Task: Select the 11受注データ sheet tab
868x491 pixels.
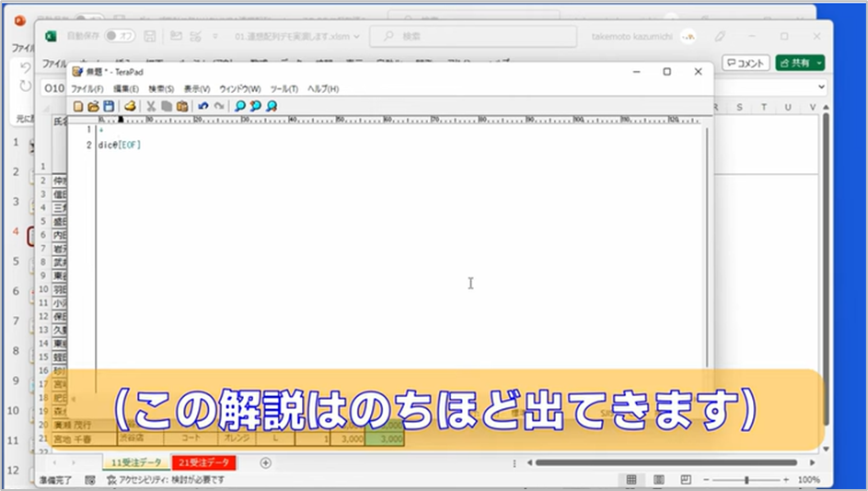Action: [135, 462]
